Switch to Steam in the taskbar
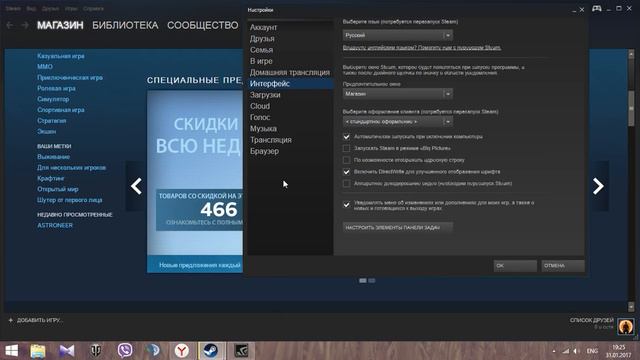The height and width of the screenshot is (360, 640). click(x=211, y=351)
